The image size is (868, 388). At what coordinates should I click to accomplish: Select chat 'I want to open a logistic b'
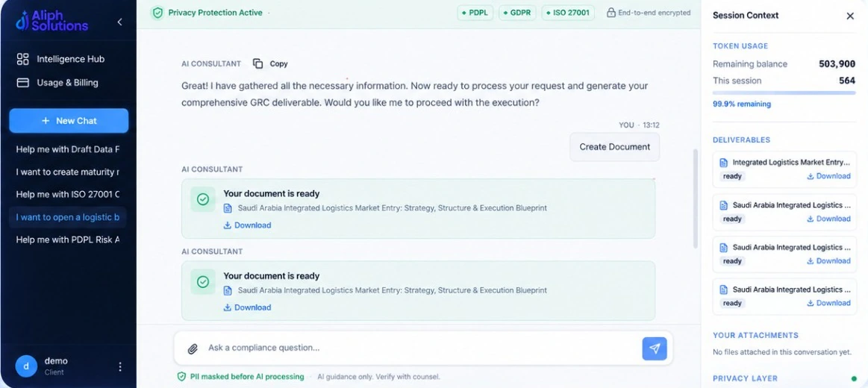[67, 217]
